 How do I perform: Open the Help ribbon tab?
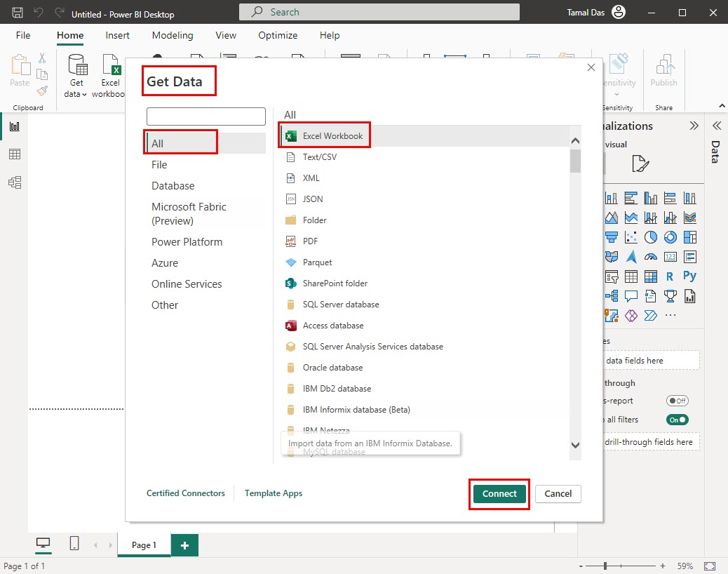(329, 35)
